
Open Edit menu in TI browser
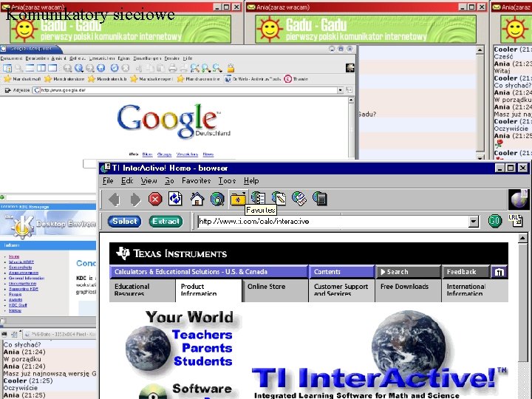tap(127, 181)
